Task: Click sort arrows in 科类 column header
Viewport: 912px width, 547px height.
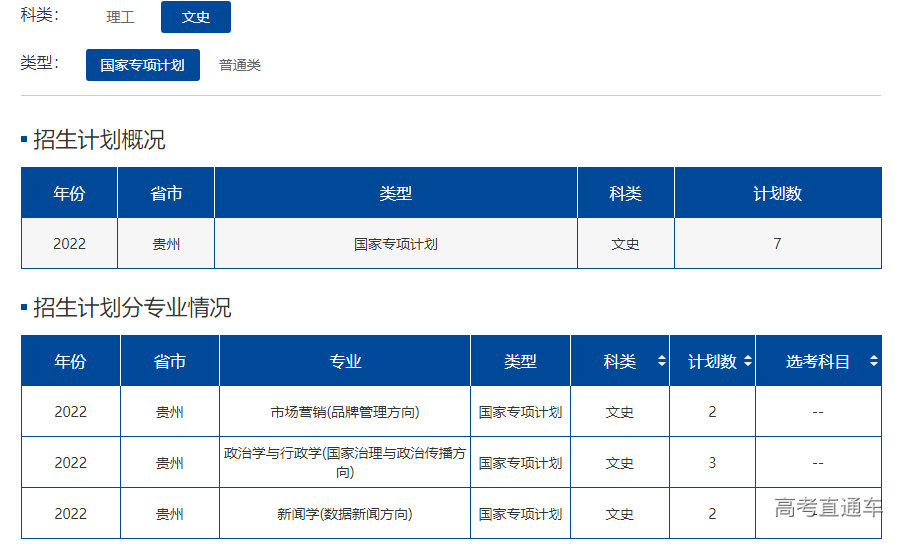Action: pos(661,362)
